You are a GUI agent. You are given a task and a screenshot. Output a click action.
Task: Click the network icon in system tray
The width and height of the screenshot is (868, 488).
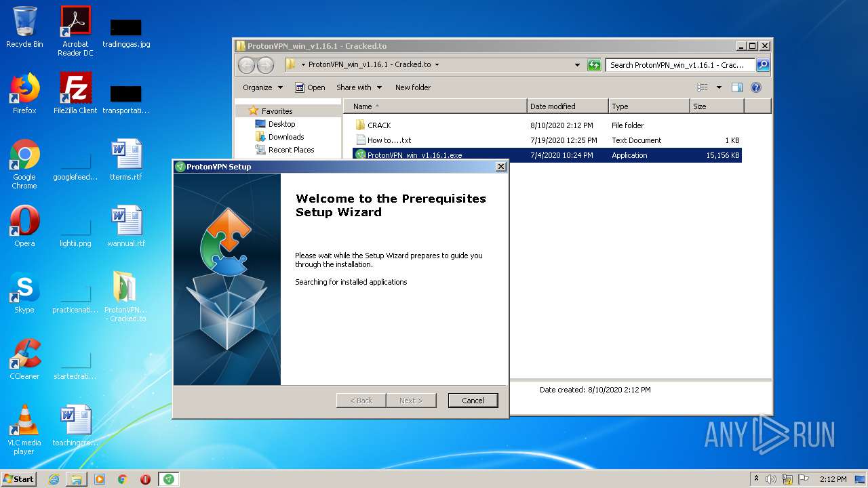click(787, 479)
